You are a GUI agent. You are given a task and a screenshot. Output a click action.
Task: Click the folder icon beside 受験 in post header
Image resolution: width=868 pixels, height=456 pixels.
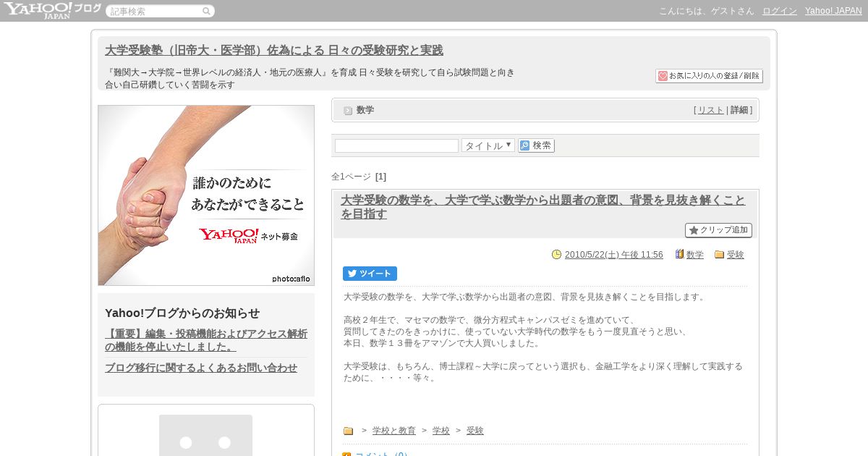tap(719, 255)
